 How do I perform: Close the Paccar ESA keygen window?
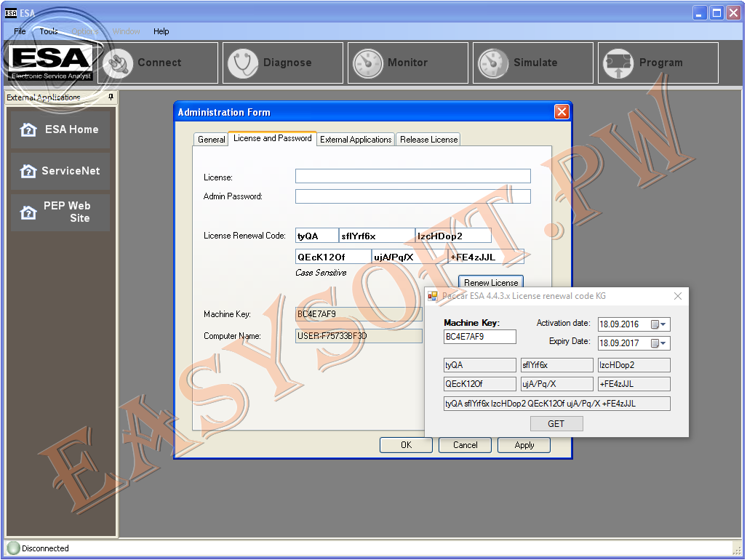pos(677,296)
